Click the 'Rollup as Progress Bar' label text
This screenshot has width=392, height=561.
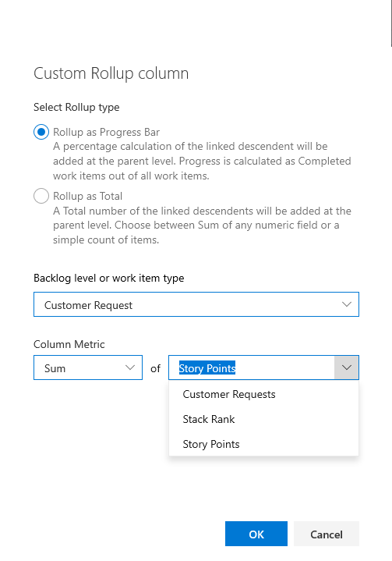[x=106, y=132]
